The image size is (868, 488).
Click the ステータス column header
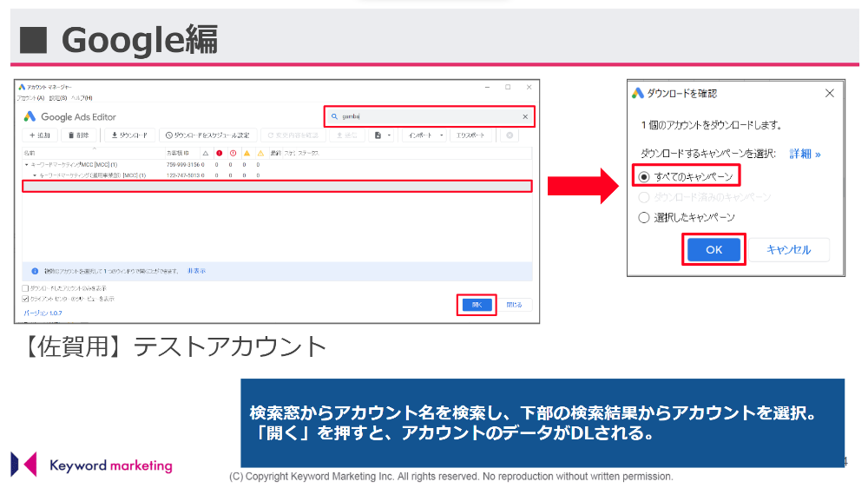[308, 153]
